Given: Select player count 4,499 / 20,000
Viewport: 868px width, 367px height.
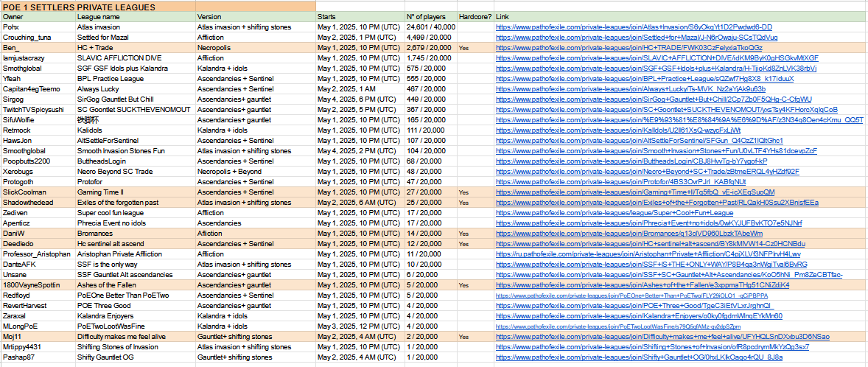Looking at the screenshot, I should [x=430, y=38].
